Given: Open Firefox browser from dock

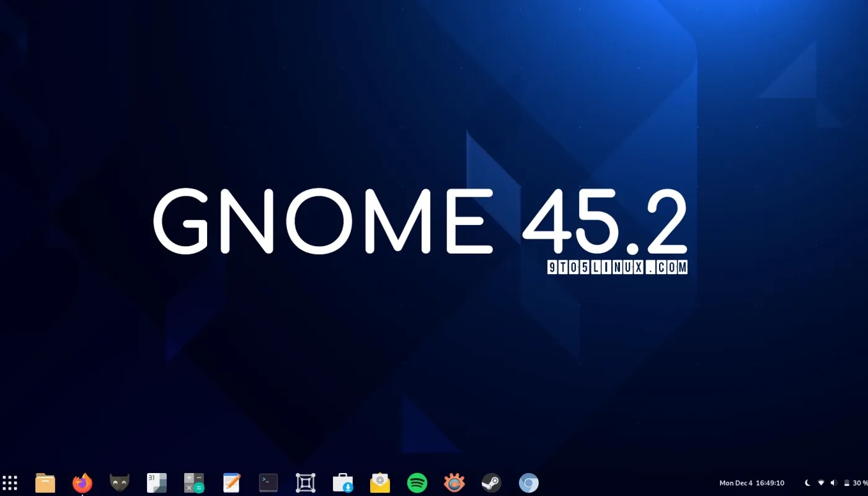Looking at the screenshot, I should (82, 483).
